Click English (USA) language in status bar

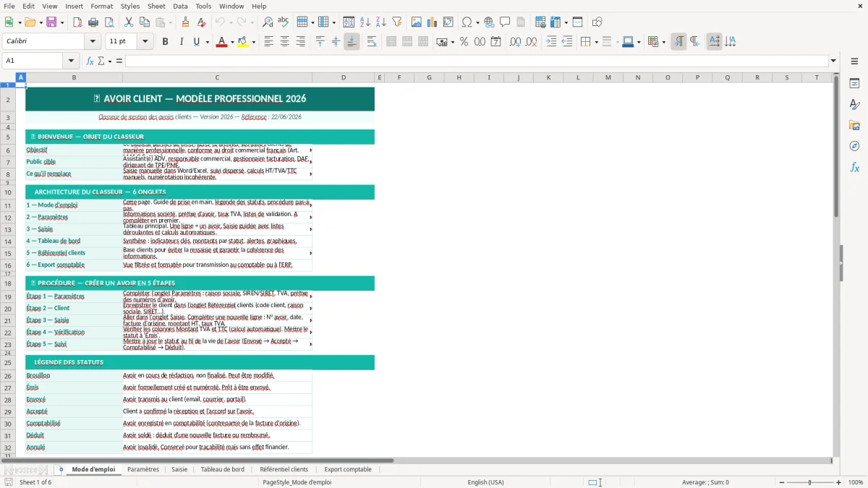click(x=486, y=482)
